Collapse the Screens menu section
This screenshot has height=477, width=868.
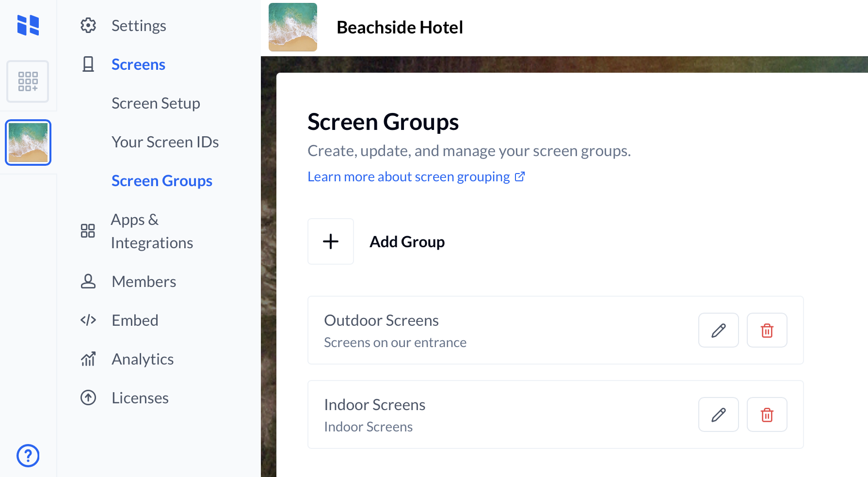138,64
